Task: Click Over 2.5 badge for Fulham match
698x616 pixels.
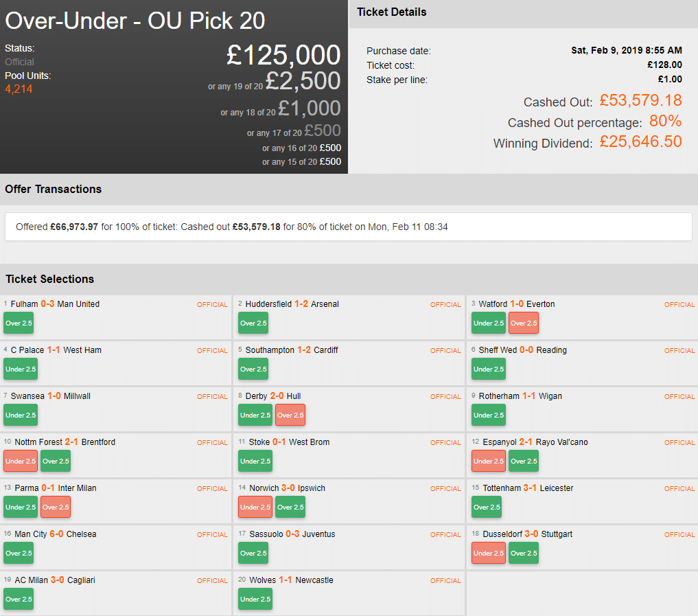Action: (x=19, y=323)
